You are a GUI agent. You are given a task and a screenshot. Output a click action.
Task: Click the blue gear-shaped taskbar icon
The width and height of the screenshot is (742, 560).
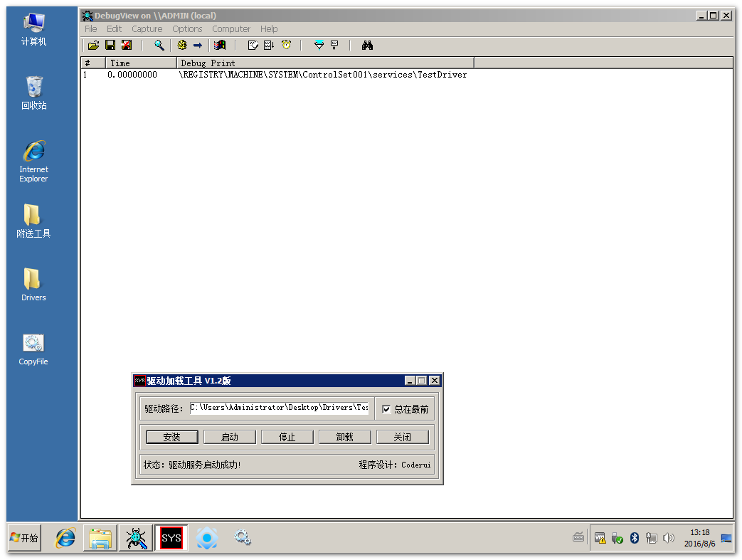pos(207,538)
